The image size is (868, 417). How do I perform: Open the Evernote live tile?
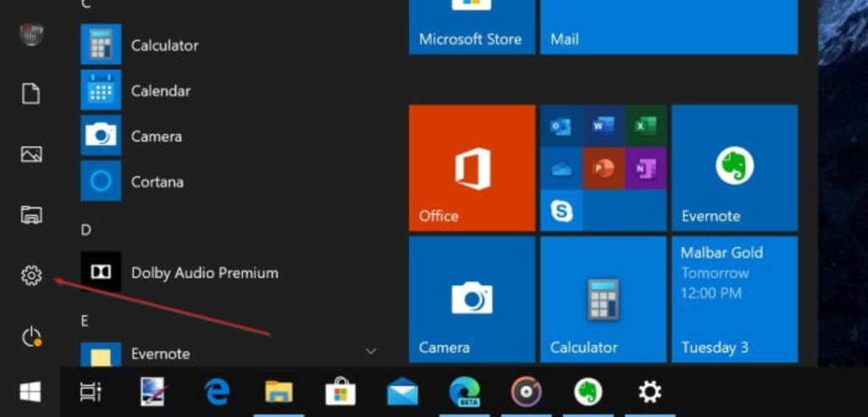[x=734, y=169]
